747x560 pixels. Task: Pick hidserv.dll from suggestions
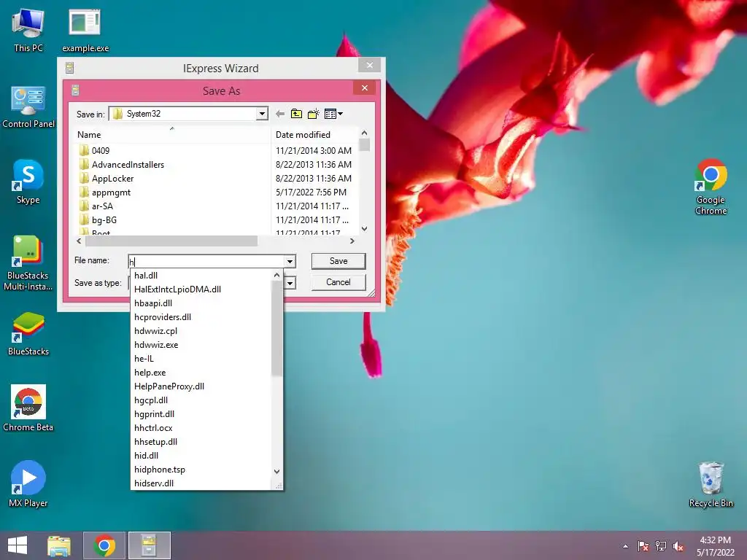[x=201, y=483]
